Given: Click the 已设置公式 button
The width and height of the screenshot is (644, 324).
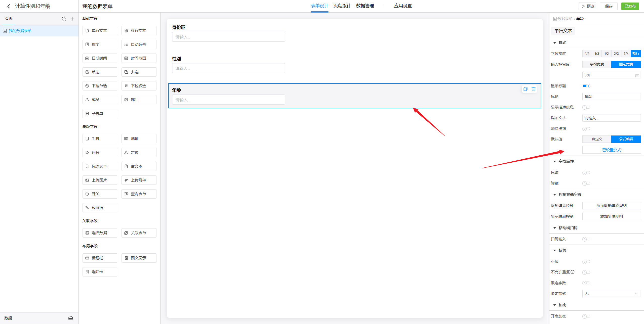Looking at the screenshot, I should pos(611,150).
